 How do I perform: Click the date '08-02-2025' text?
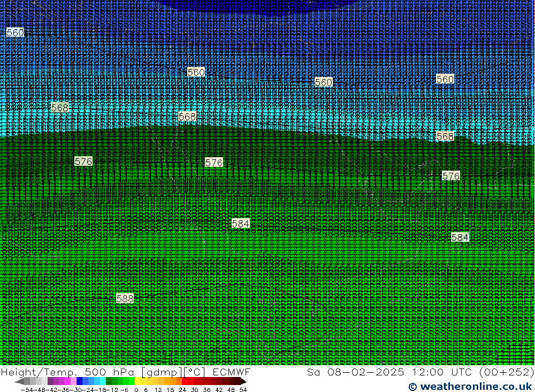click(366, 372)
